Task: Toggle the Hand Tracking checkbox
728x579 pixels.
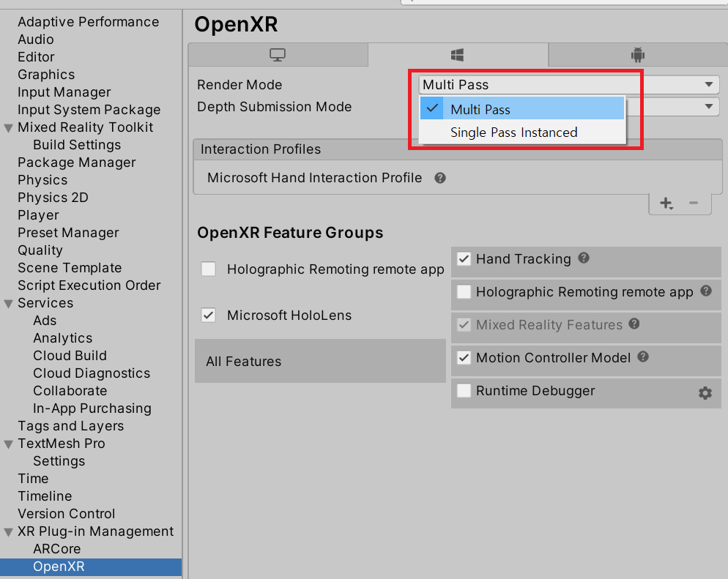Action: [x=464, y=259]
